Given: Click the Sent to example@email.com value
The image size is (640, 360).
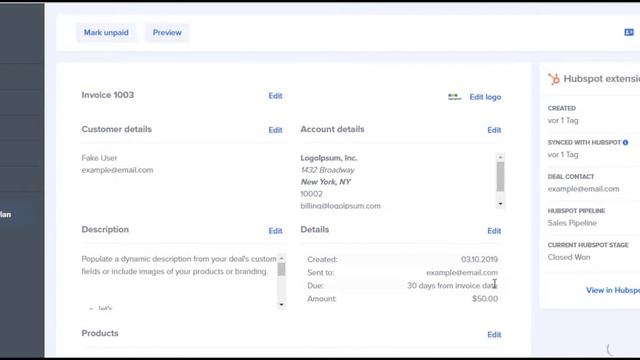Looking at the screenshot, I should 462,273.
